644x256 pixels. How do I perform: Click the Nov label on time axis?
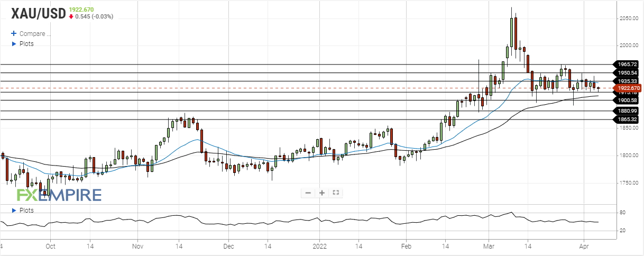(137, 246)
